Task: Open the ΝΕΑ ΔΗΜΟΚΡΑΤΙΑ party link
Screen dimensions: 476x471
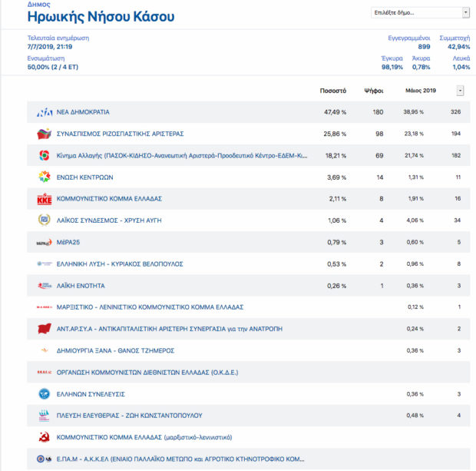Action: 83,112
